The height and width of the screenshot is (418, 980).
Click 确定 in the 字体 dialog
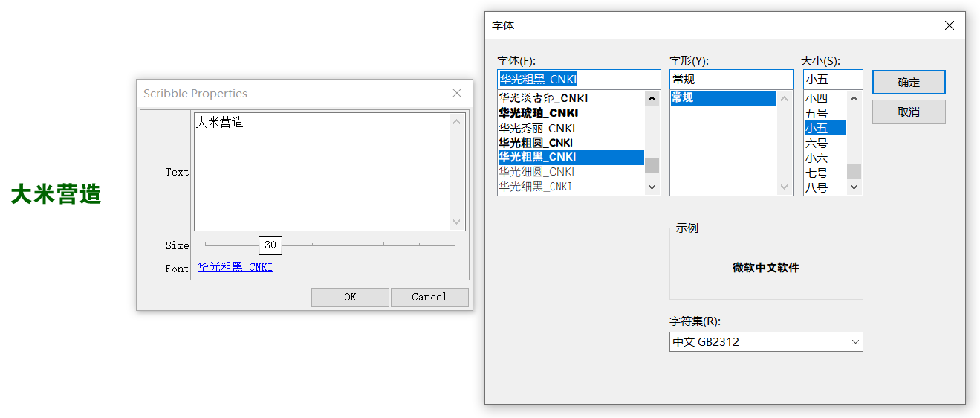909,83
